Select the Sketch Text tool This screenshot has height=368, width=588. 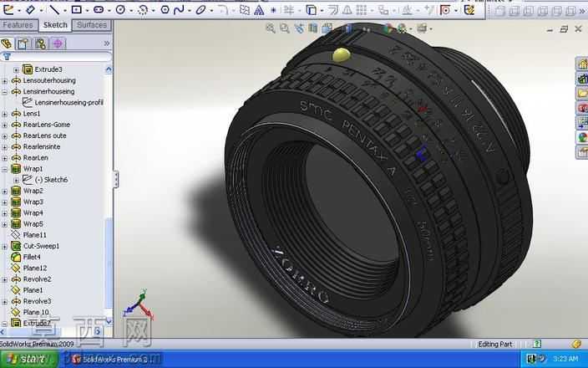pos(259,10)
